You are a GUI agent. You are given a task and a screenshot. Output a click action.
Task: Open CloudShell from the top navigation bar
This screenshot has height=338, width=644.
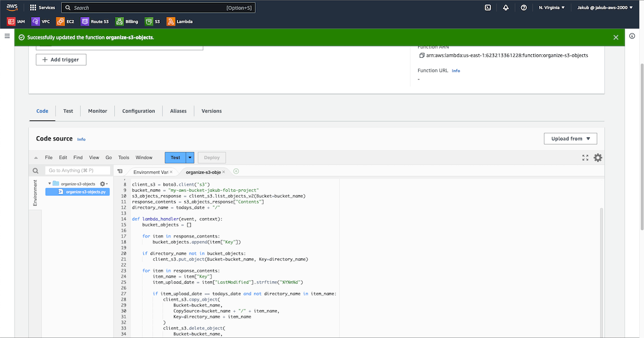488,8
